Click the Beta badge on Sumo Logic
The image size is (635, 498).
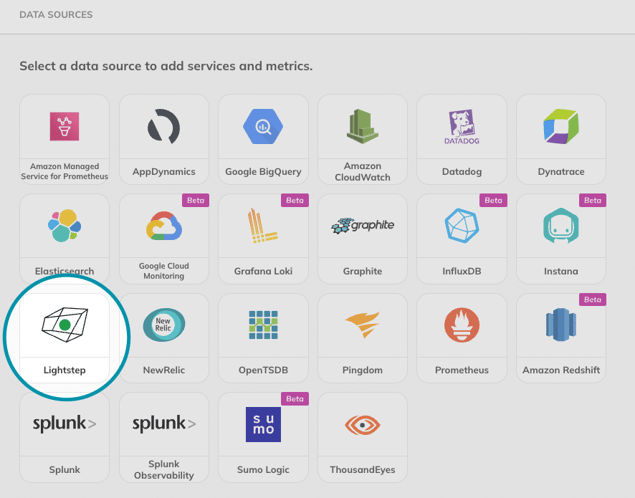pyautogui.click(x=294, y=399)
